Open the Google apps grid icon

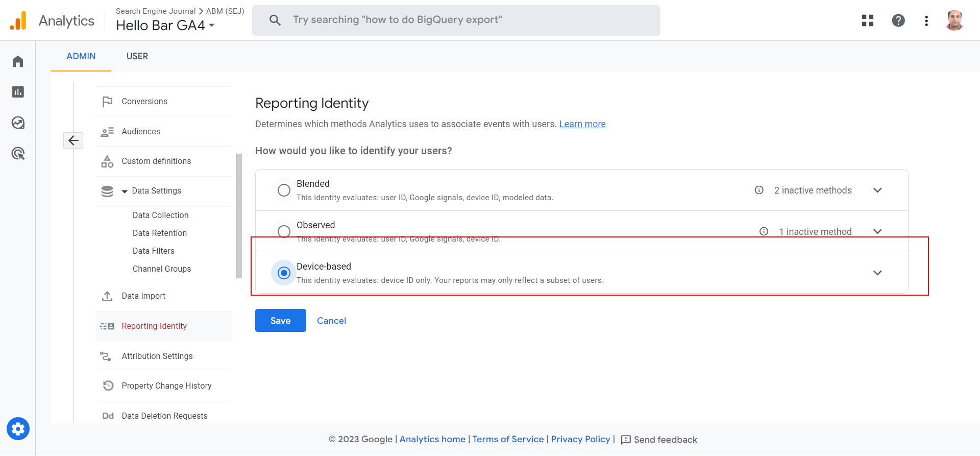867,20
